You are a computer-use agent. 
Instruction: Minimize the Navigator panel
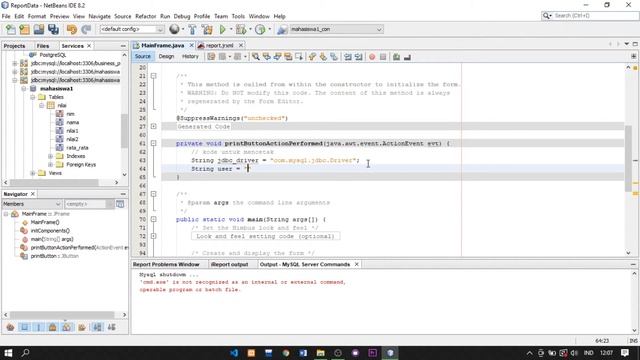tap(123, 194)
